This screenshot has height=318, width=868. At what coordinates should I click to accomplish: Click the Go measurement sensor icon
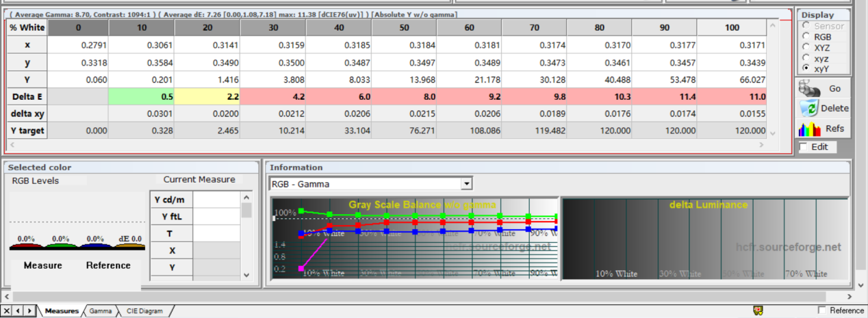[x=809, y=88]
